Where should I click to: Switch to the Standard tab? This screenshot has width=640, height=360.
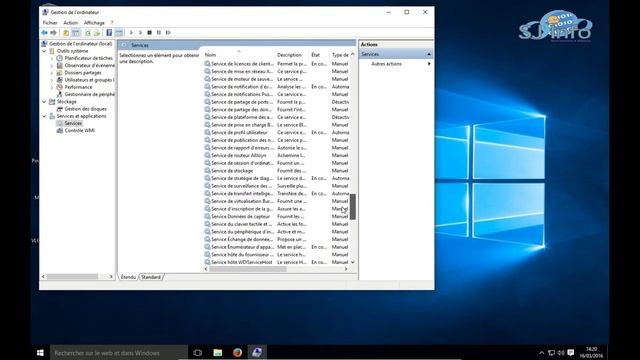tap(151, 277)
